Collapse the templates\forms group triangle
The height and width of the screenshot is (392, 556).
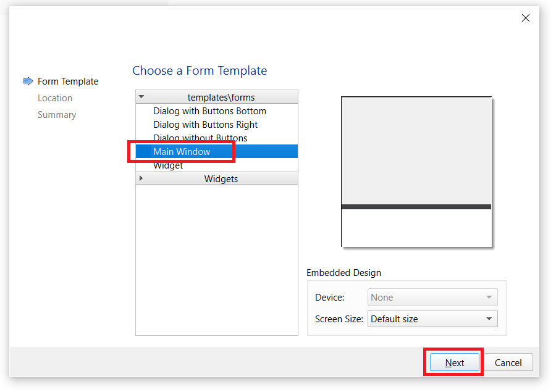point(141,97)
